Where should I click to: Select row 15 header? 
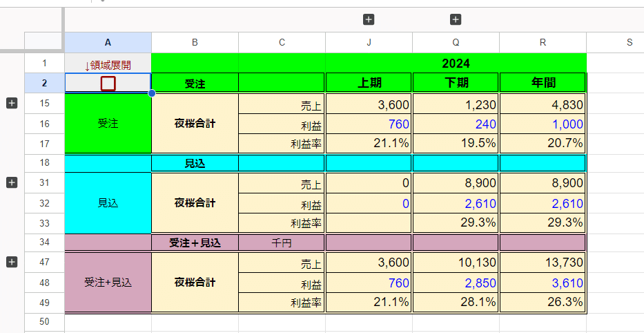coord(44,103)
